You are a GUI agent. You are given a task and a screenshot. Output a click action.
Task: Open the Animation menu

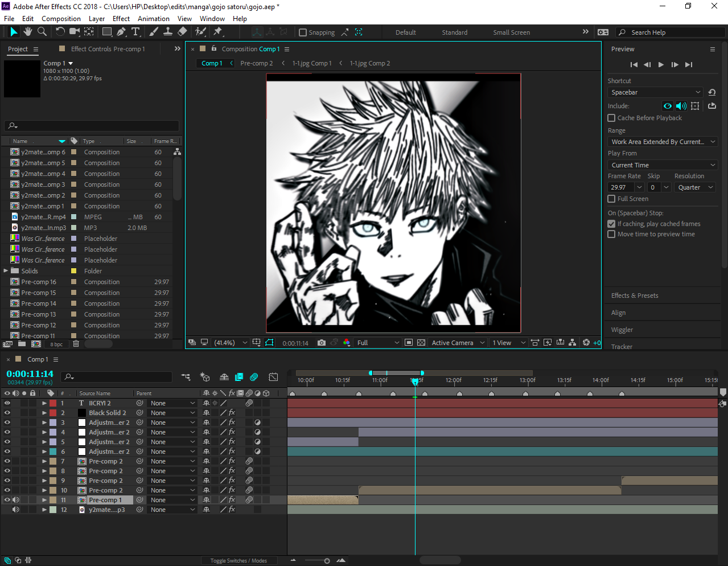pyautogui.click(x=154, y=18)
